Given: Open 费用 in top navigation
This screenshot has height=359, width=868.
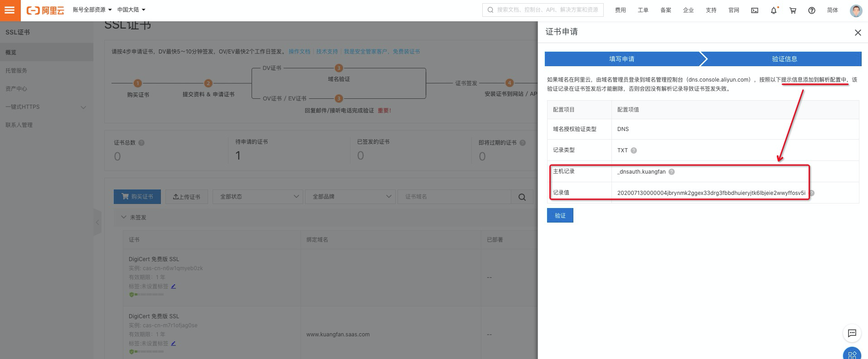Looking at the screenshot, I should 620,10.
